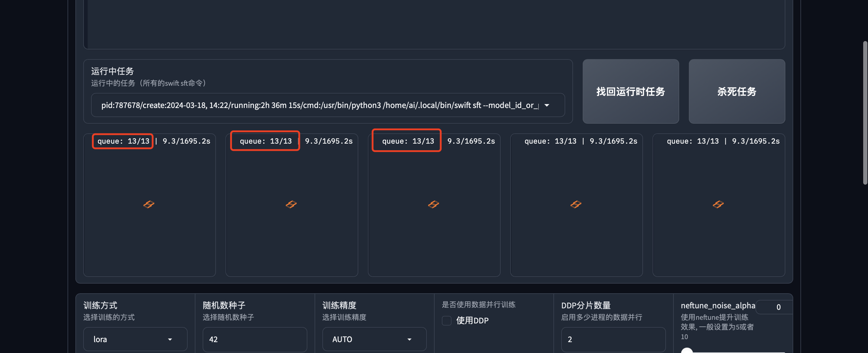Screen dimensions: 868x353
Task: Click the DDP分片数量 input showing 2
Action: click(613, 339)
